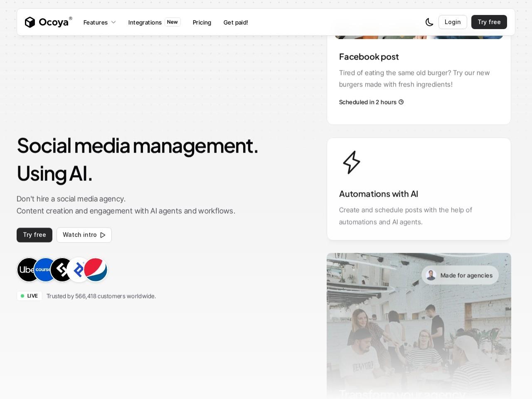Open the Facebook post card heading
Screen dimensions: 532x399
(369, 57)
